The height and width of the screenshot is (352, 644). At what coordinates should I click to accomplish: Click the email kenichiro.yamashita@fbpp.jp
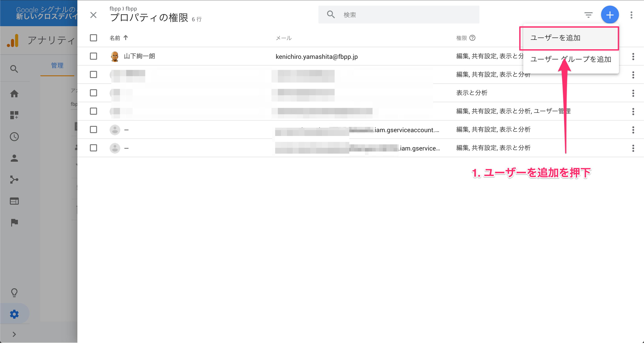point(316,57)
